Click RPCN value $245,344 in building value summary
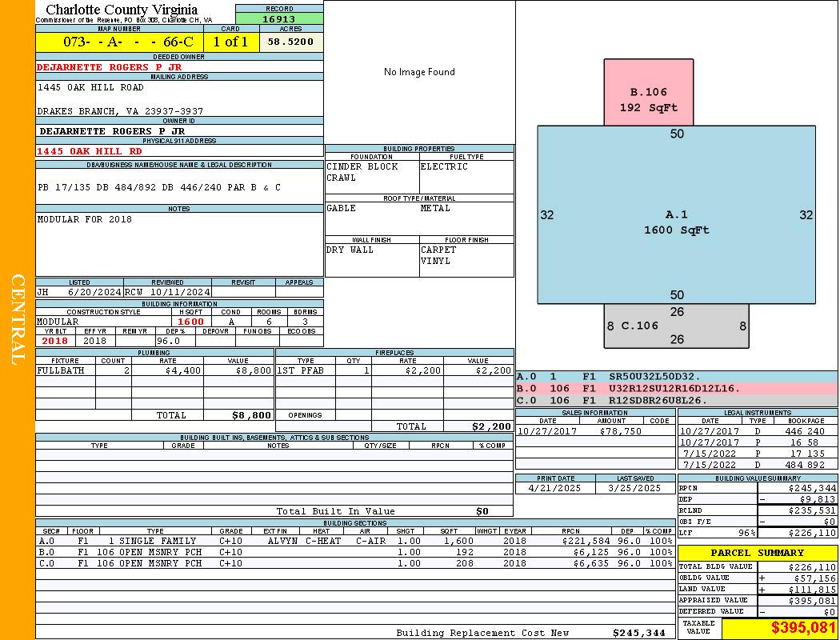The height and width of the screenshot is (640, 840). (x=812, y=489)
